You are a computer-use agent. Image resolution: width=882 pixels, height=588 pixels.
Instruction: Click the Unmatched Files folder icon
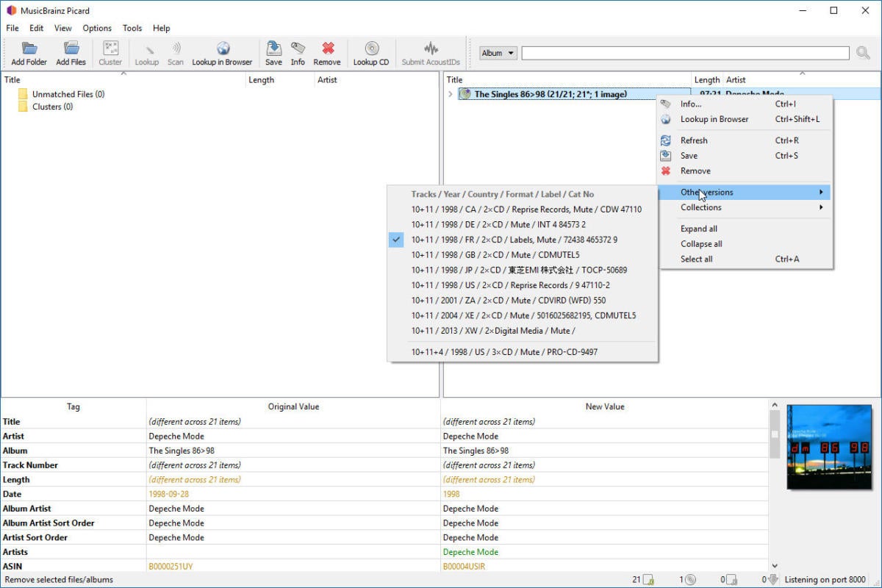click(23, 94)
